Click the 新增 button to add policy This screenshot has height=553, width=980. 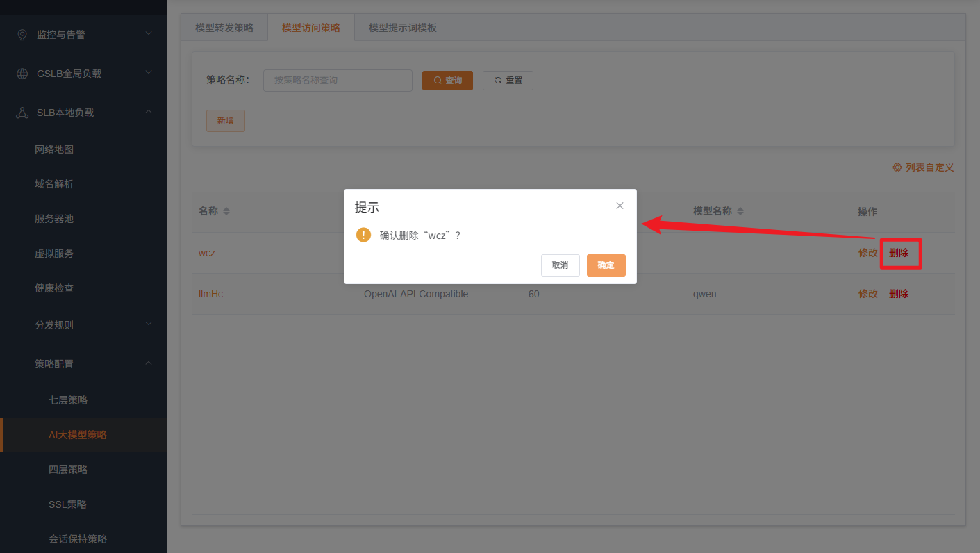pyautogui.click(x=225, y=120)
